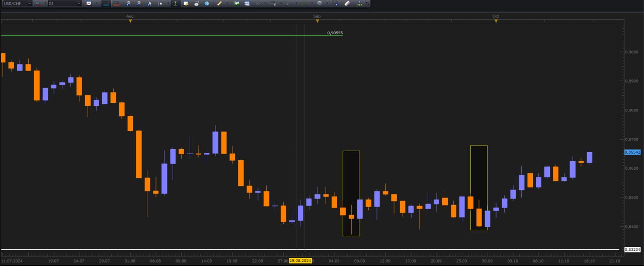This screenshot has height=266, width=644.
Task: Click the 14.08 date axis label
Action: click(206, 261)
